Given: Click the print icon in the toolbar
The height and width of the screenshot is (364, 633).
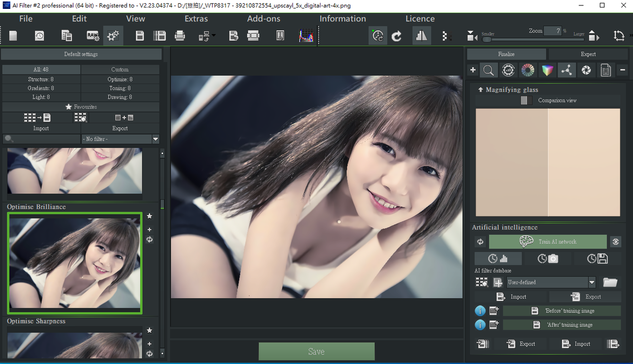Looking at the screenshot, I should coord(180,36).
